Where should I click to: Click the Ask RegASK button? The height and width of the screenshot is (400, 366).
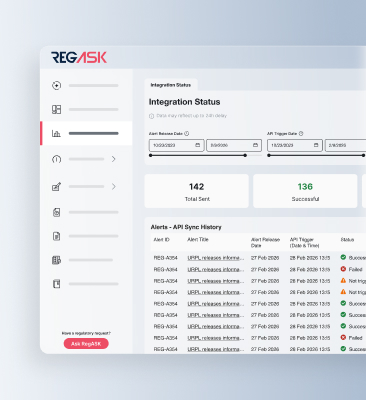coord(86,344)
